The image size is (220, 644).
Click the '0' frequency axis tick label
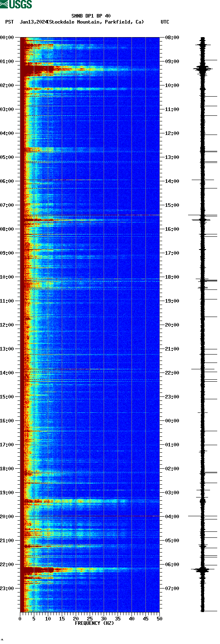tap(20, 619)
